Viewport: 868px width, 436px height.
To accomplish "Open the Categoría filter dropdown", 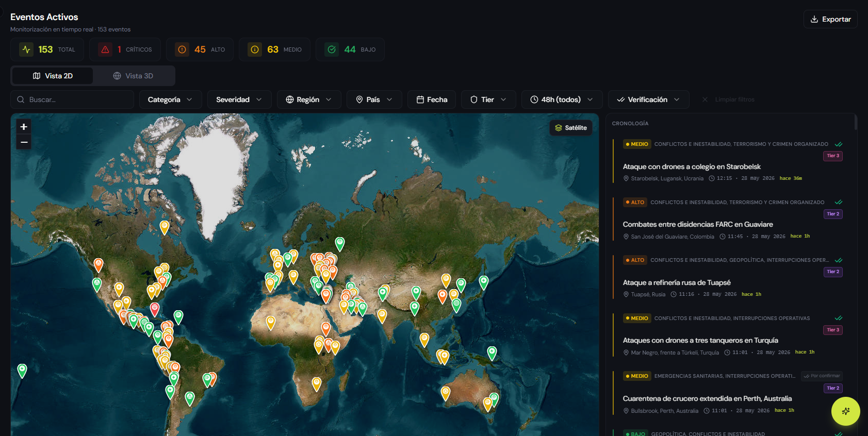I will coord(170,99).
